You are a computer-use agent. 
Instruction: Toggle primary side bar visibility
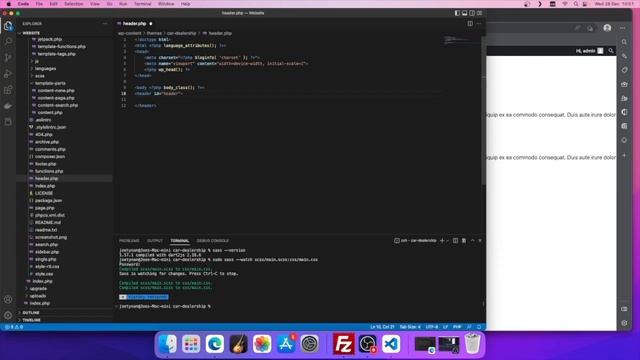[457, 13]
